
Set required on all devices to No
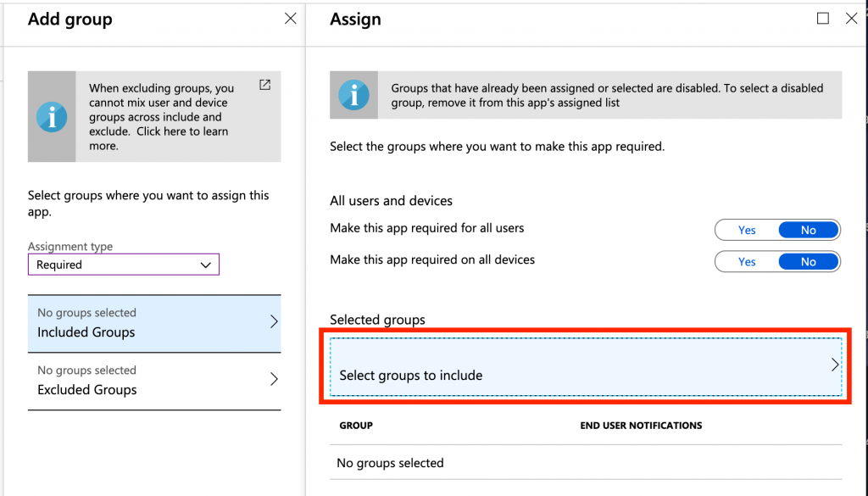pos(808,262)
